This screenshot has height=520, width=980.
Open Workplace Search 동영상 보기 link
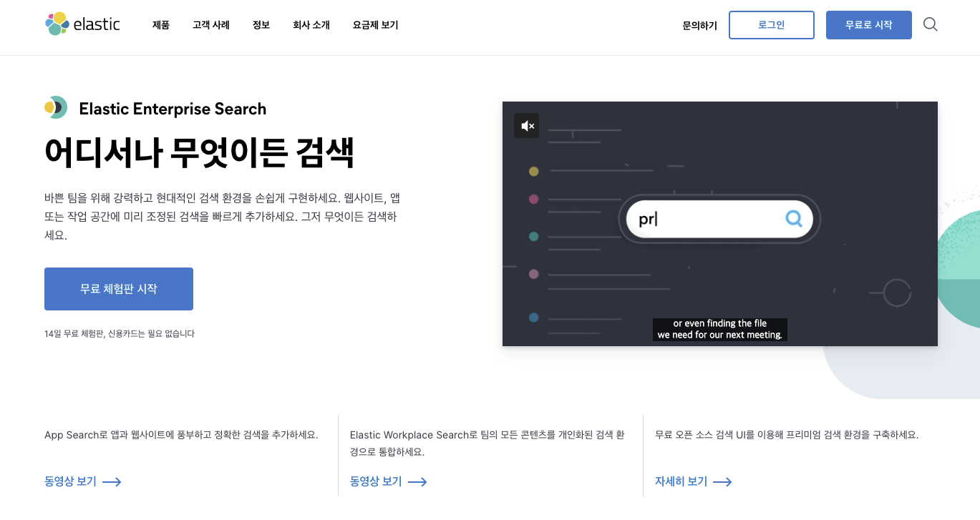coord(376,481)
